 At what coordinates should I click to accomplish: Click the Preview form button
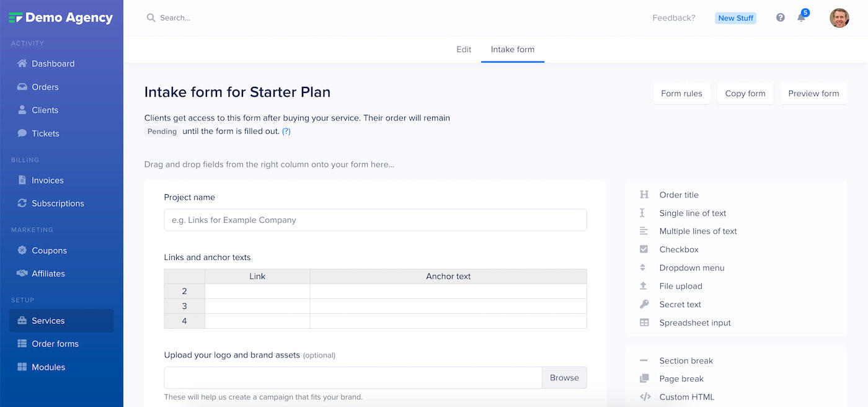813,93
